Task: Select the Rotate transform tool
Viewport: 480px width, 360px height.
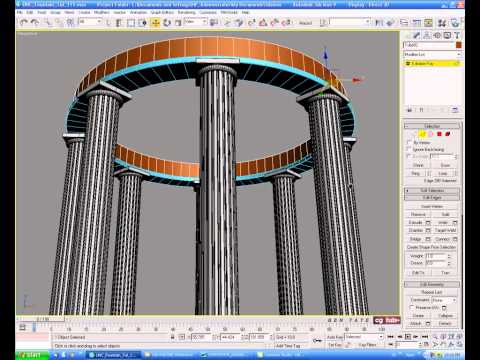Action: [166, 23]
